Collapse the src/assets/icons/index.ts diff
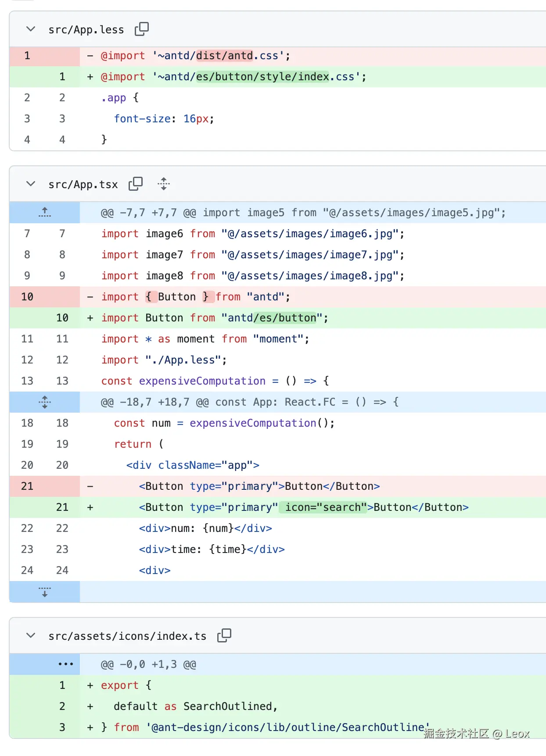 [31, 635]
